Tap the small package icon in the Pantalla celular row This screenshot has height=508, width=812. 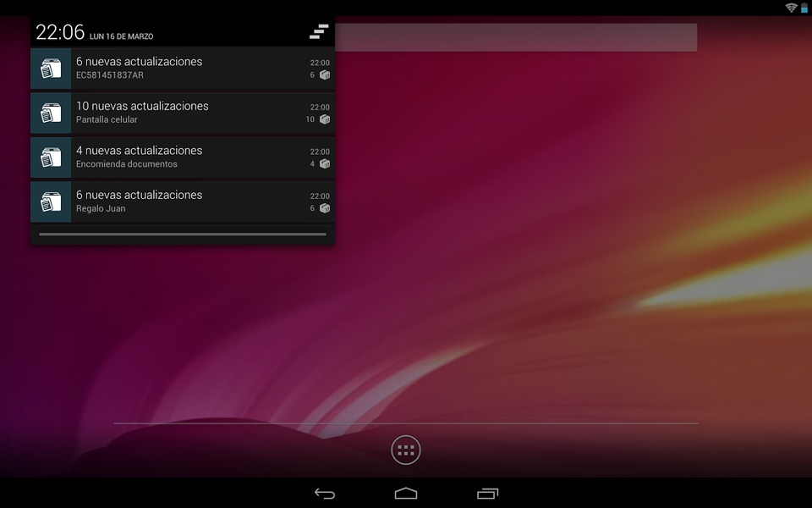click(325, 119)
